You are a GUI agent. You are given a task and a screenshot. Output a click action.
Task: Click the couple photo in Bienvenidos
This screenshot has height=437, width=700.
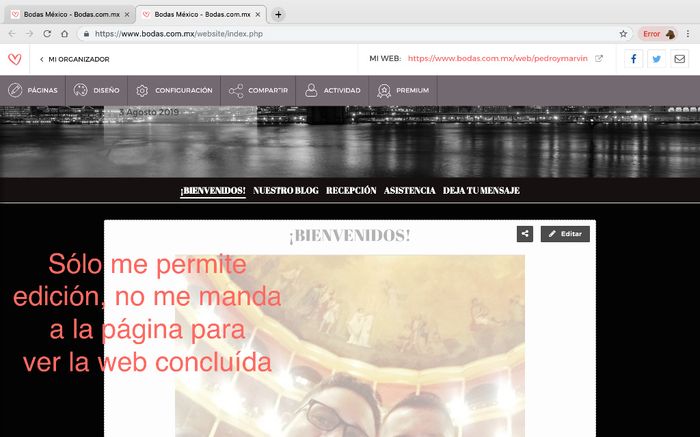point(350,346)
